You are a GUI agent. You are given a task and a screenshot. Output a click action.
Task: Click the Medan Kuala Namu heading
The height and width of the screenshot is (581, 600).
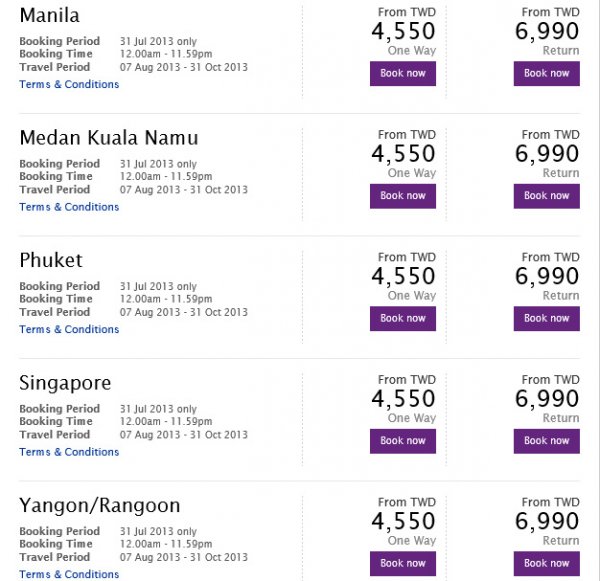click(x=109, y=138)
